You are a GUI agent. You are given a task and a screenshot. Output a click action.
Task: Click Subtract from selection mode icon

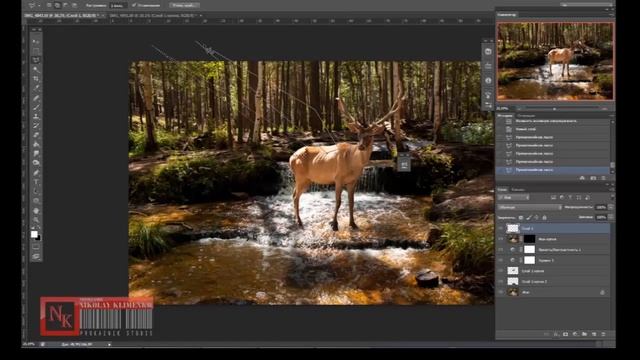tap(65, 5)
